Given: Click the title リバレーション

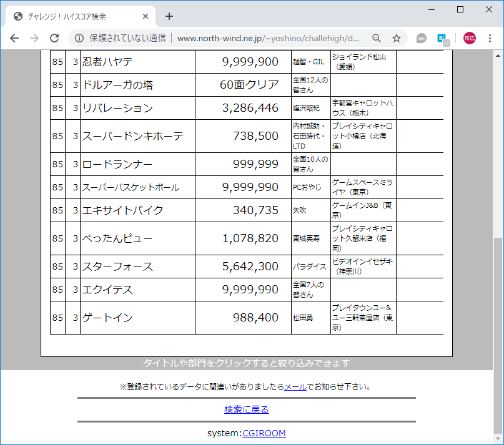Looking at the screenshot, I should (x=117, y=108).
